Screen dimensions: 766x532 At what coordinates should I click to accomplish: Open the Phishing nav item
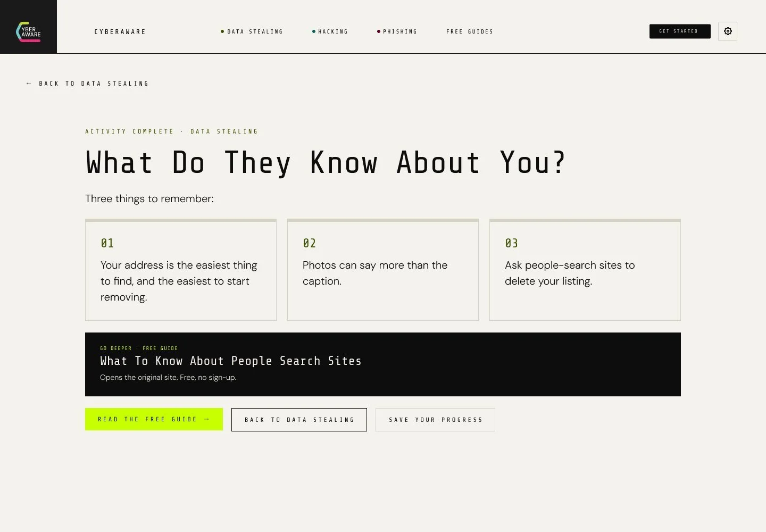pyautogui.click(x=397, y=32)
